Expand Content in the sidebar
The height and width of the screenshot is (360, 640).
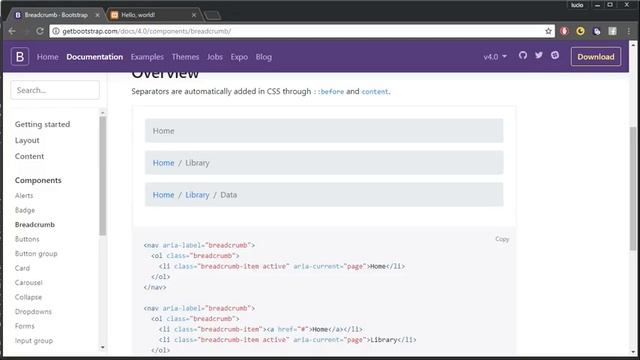click(29, 156)
